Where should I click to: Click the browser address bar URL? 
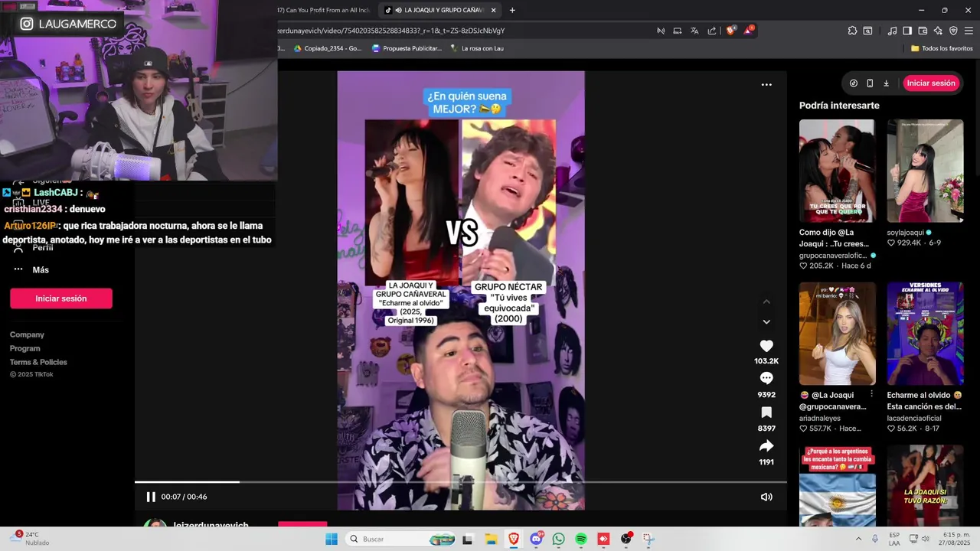click(x=391, y=31)
